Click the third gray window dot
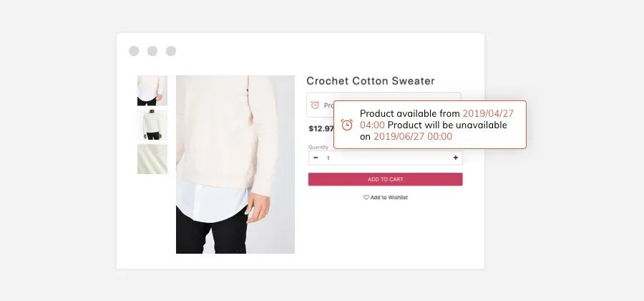This screenshot has height=301, width=644. pyautogui.click(x=171, y=51)
